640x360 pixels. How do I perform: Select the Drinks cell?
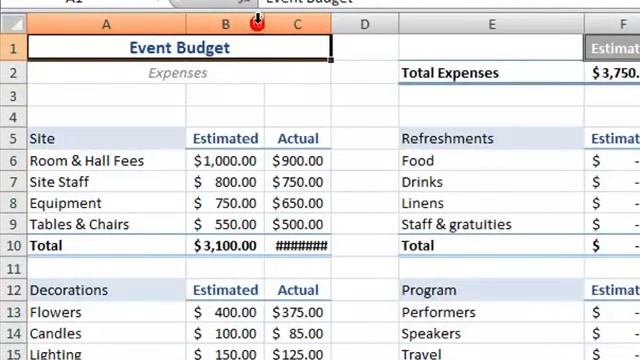pyautogui.click(x=491, y=182)
